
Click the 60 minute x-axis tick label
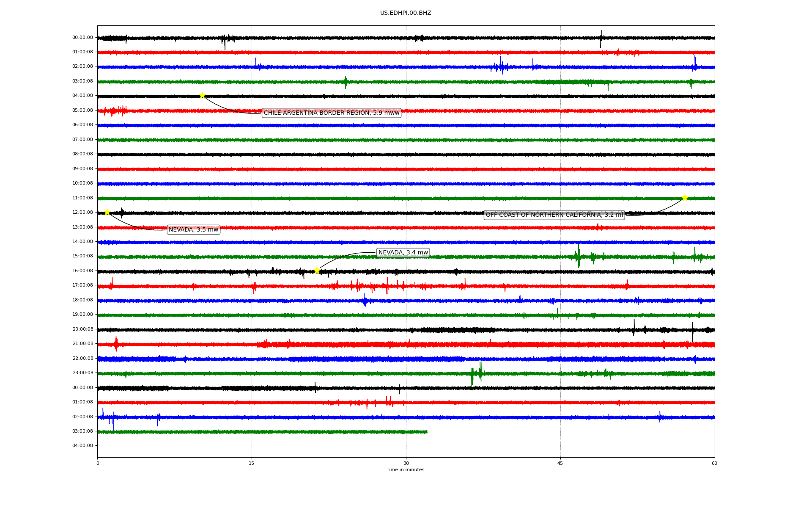[x=714, y=463]
